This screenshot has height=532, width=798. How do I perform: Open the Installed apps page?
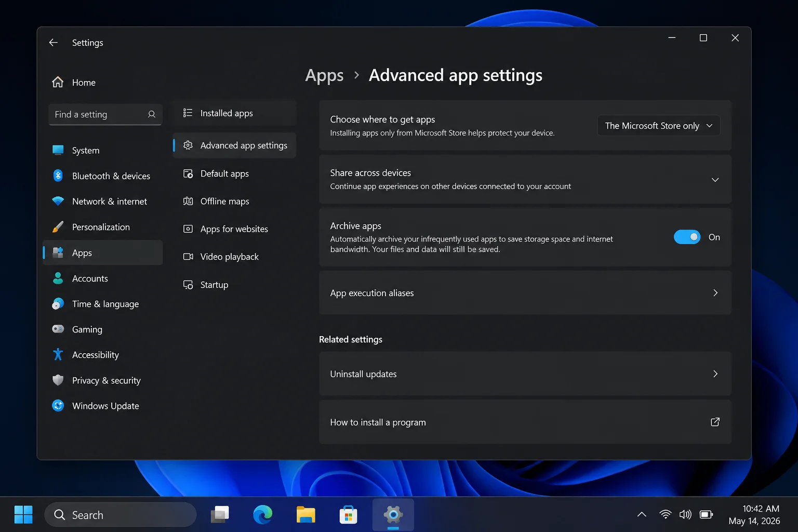tap(234, 113)
